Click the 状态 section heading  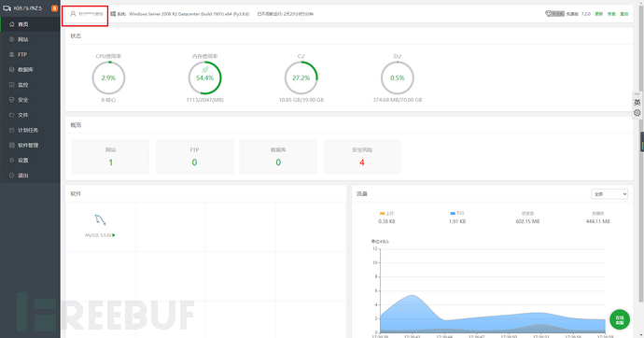[x=76, y=36]
